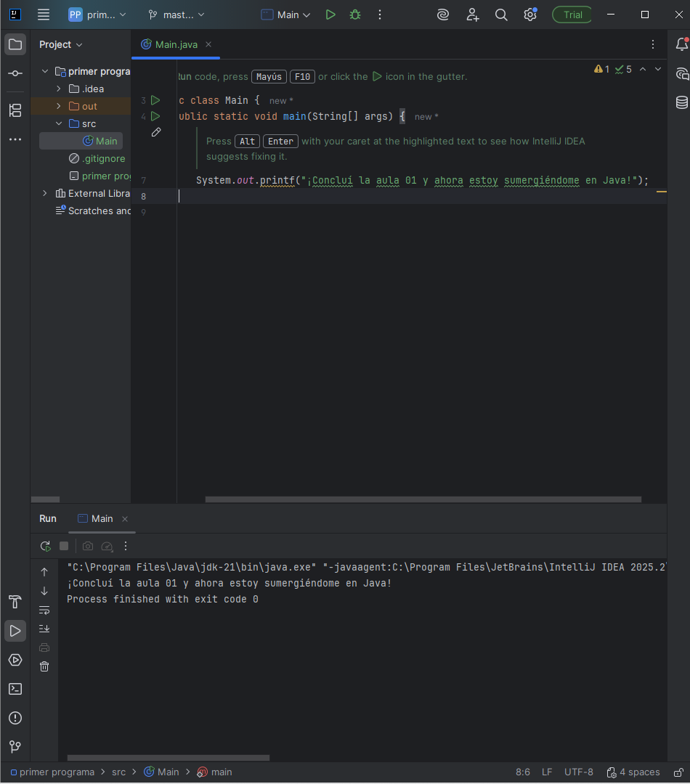This screenshot has height=784, width=690.
Task: Open the project name dropdown
Action: [97, 15]
